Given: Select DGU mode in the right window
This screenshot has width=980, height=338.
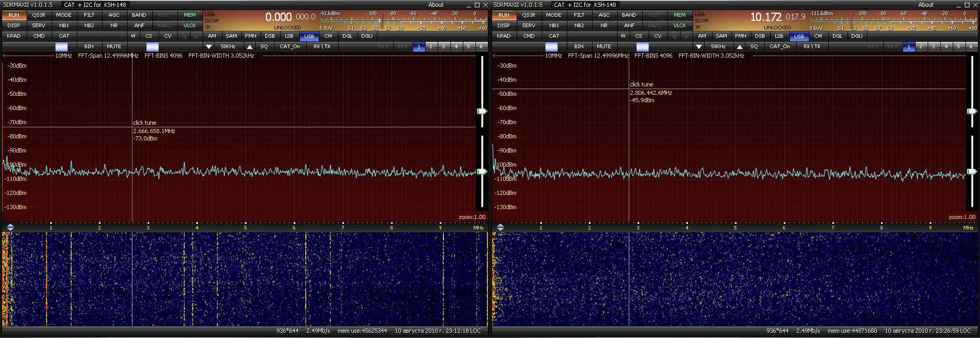Looking at the screenshot, I should click(x=857, y=36).
